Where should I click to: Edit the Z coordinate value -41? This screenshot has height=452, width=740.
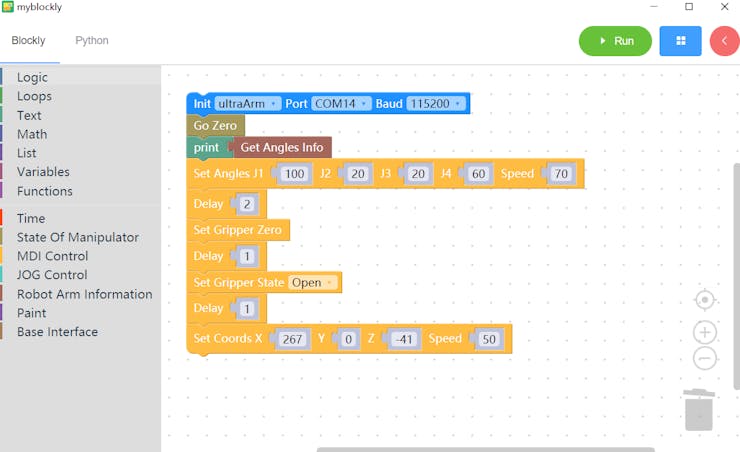404,339
